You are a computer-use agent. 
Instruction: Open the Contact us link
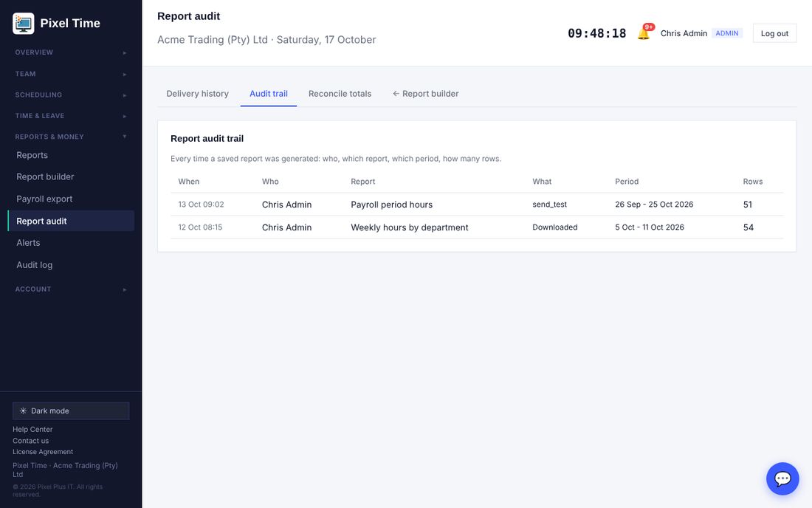[30, 441]
